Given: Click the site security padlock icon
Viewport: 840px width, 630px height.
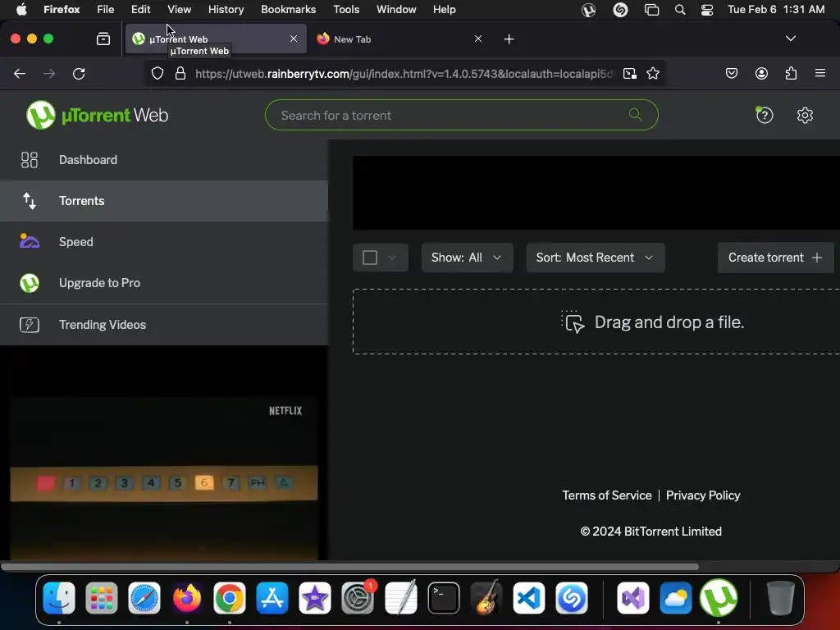Looking at the screenshot, I should click(180, 73).
